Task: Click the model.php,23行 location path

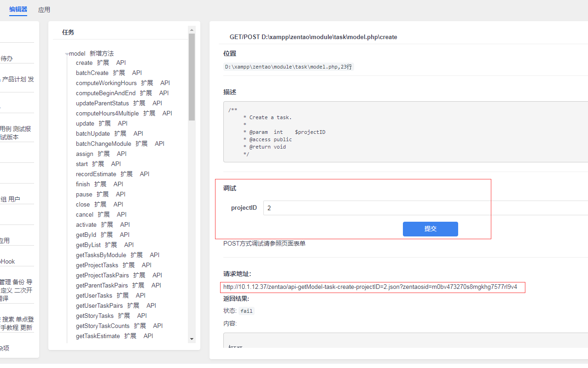Action: 289,67
